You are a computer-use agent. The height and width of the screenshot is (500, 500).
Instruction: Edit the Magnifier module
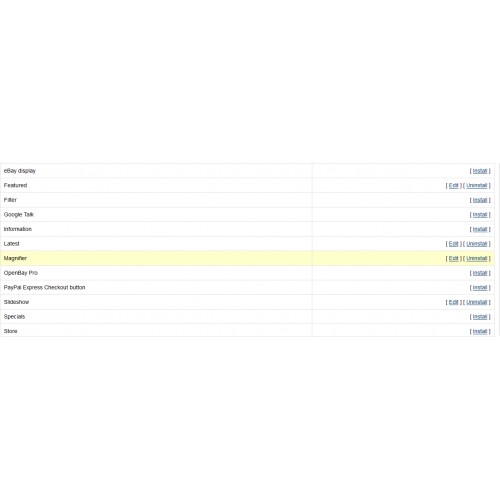click(x=454, y=258)
